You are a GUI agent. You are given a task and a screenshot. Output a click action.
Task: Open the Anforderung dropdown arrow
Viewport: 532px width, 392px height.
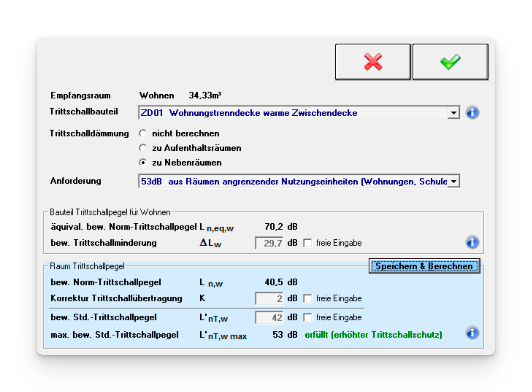coord(453,181)
